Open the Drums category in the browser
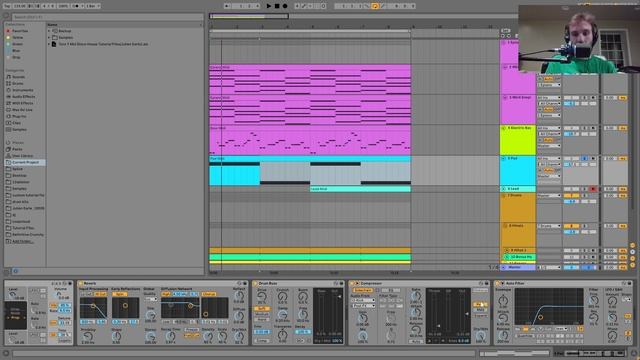Viewport: 640px width, 360px height. [18, 83]
